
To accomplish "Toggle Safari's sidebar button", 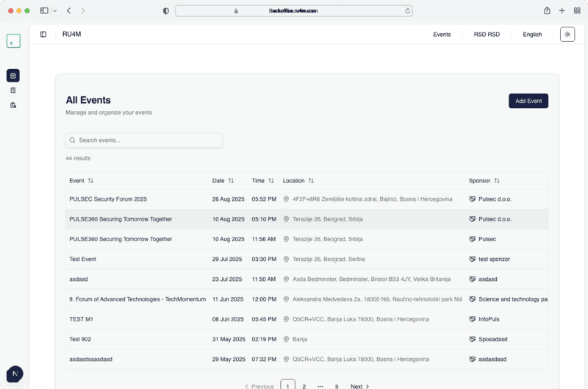I will coord(44,11).
